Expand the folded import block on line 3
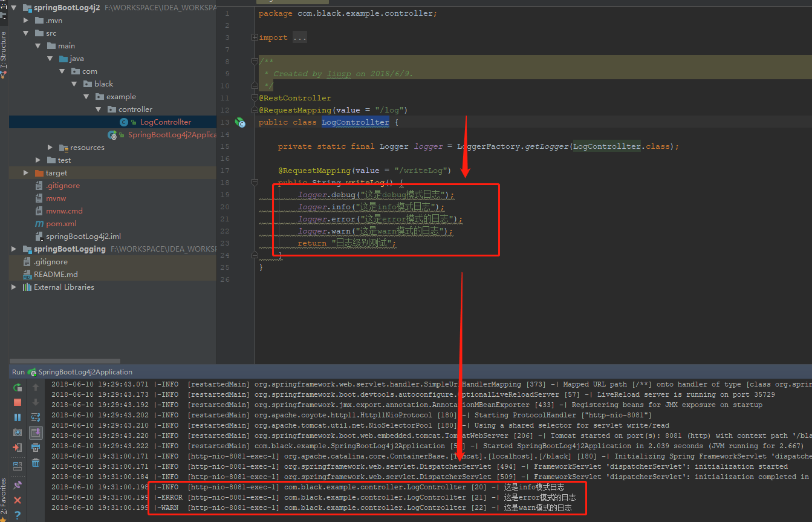The width and height of the screenshot is (812, 522). coord(255,38)
